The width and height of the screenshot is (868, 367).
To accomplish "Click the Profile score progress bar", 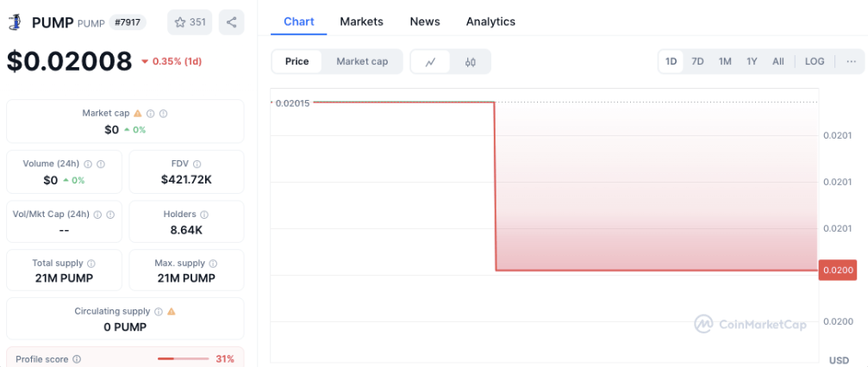I will 184,359.
